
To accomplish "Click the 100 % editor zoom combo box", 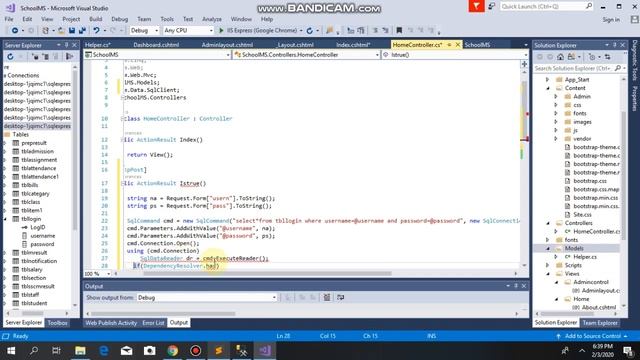I will (97, 274).
